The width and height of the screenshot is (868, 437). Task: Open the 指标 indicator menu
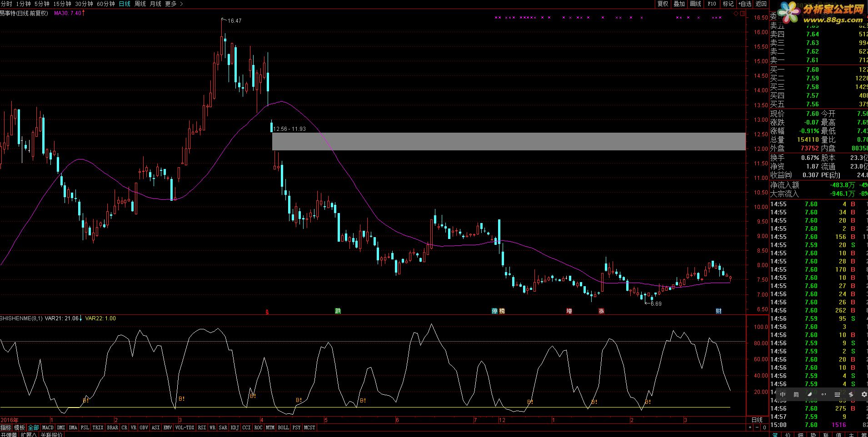6,427
